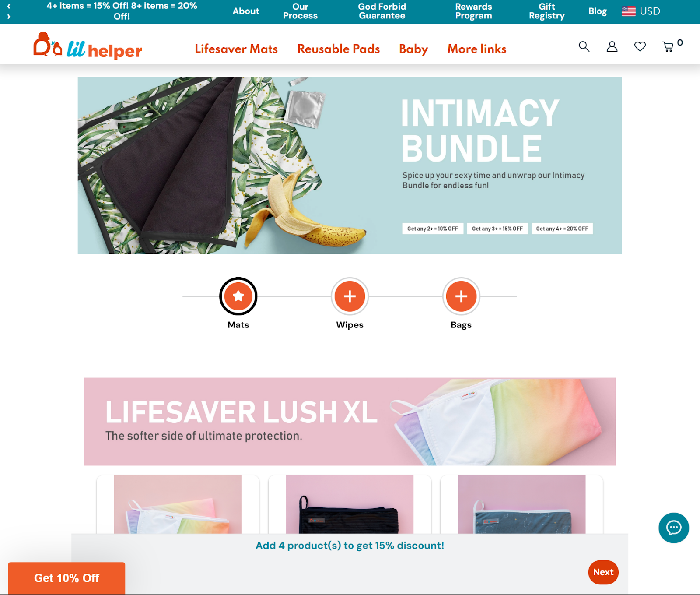
Task: Open the shopping cart icon
Action: pyautogui.click(x=668, y=46)
